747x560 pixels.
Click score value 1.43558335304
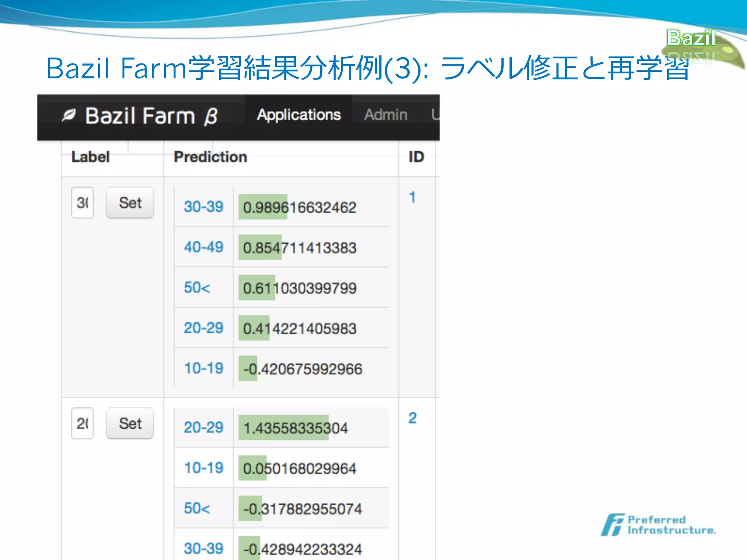[295, 428]
